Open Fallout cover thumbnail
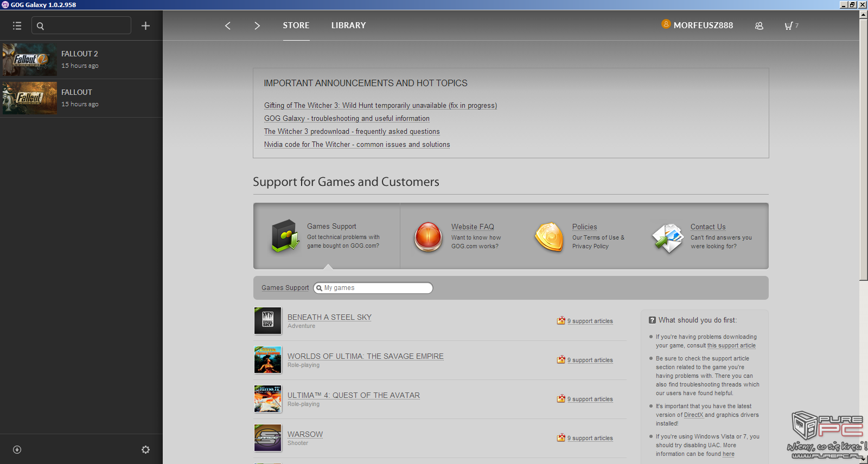The width and height of the screenshot is (868, 464). tap(29, 98)
